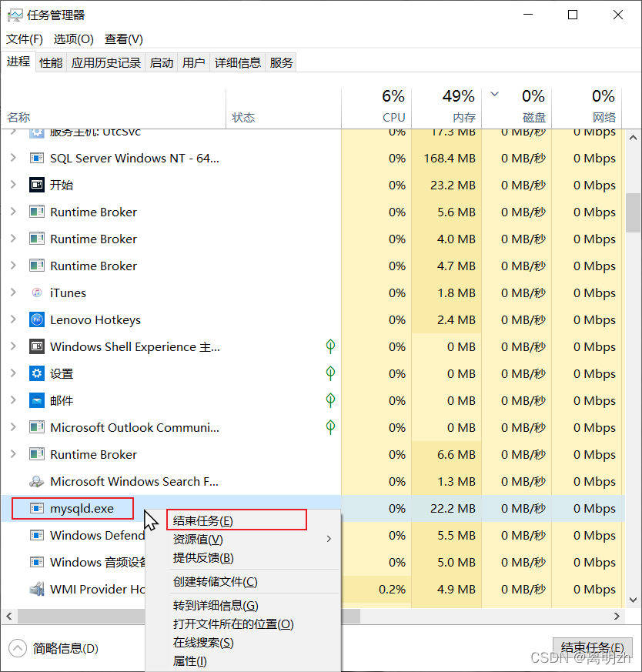This screenshot has width=642, height=672.
Task: Switch to the 应用历史记录 tab
Action: pyautogui.click(x=106, y=63)
